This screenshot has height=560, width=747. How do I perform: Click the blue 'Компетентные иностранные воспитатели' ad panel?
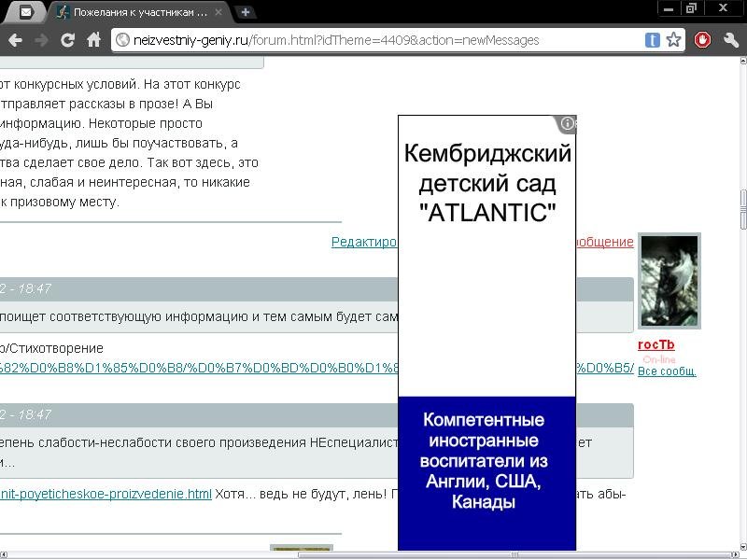(486, 473)
